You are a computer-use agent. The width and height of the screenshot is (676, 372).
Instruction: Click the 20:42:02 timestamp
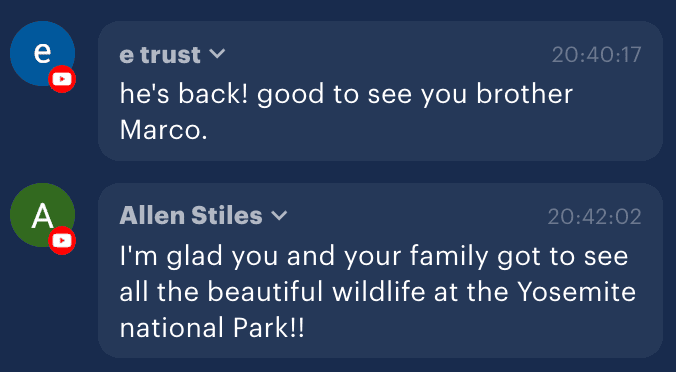click(x=595, y=216)
